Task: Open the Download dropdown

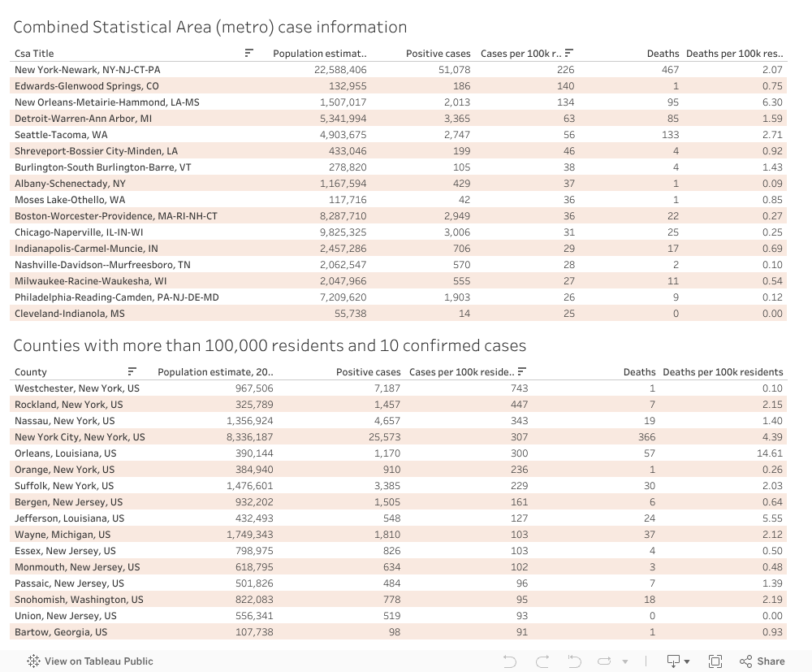Action: [678, 661]
